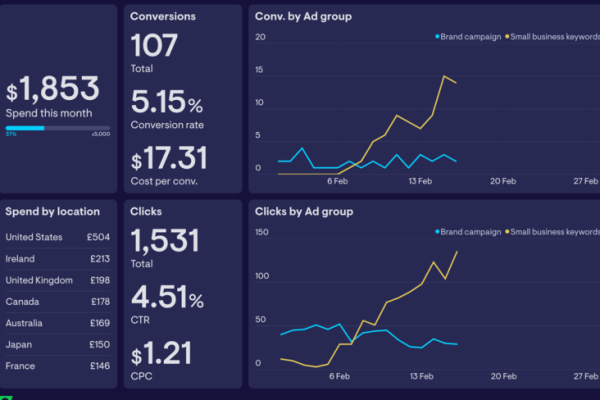Click the 1,531 total clicks metric
600x400 pixels.
click(x=165, y=241)
